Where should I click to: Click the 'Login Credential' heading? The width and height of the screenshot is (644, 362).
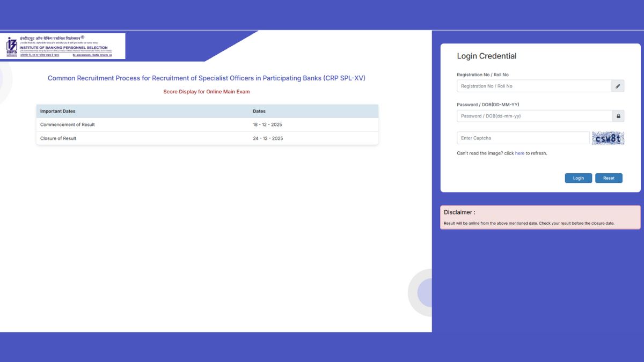point(486,56)
